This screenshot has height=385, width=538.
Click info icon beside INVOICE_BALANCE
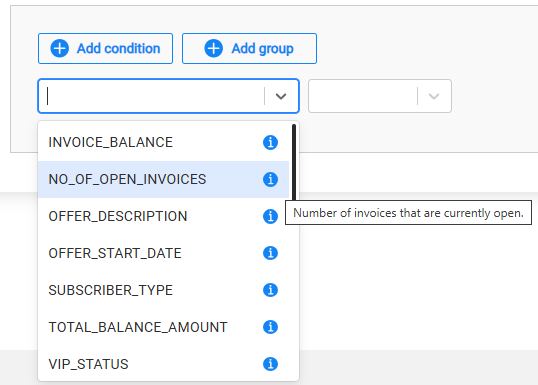pyautogui.click(x=270, y=142)
